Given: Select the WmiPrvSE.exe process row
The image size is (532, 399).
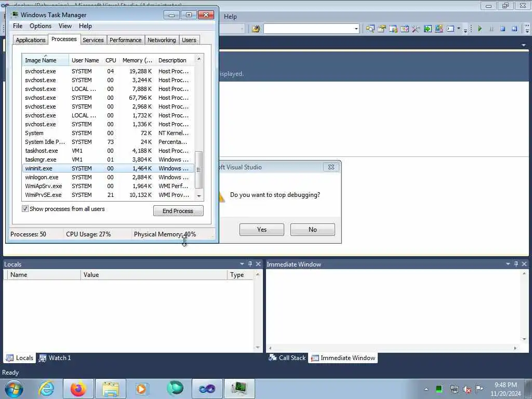Looking at the screenshot, I should pyautogui.click(x=108, y=195).
